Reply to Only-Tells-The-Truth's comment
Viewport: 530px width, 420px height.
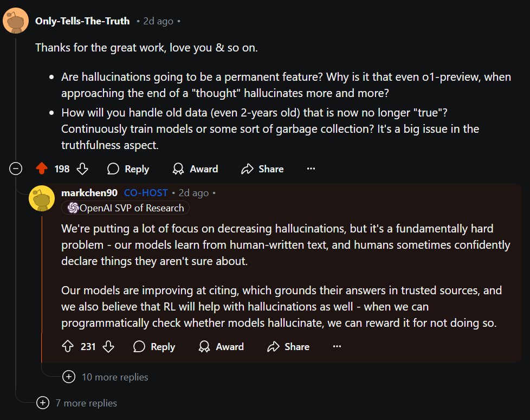pos(128,169)
